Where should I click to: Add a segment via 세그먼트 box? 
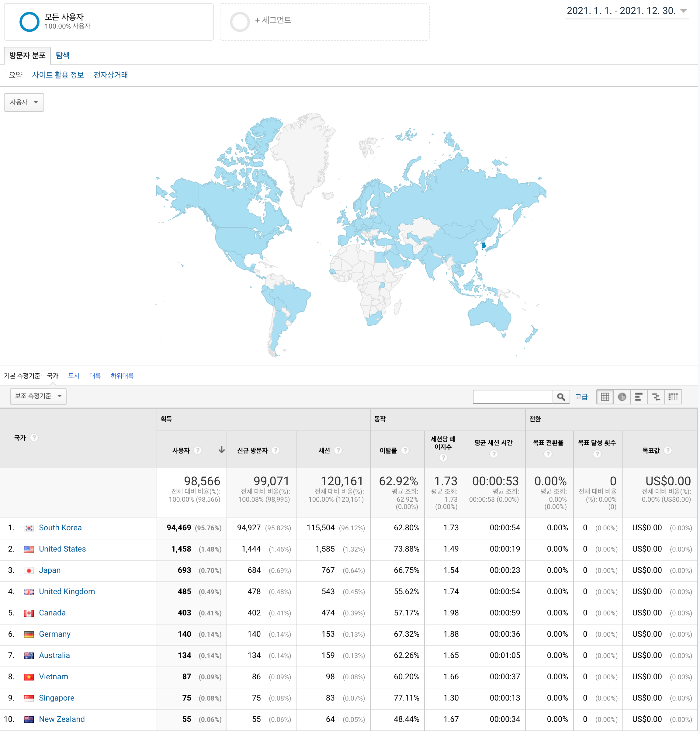[273, 20]
